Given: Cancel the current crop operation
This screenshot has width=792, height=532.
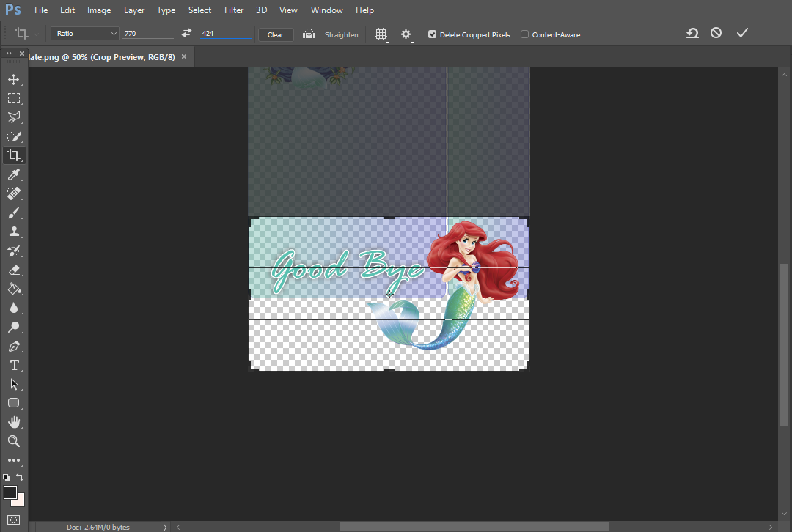Looking at the screenshot, I should tap(716, 33).
